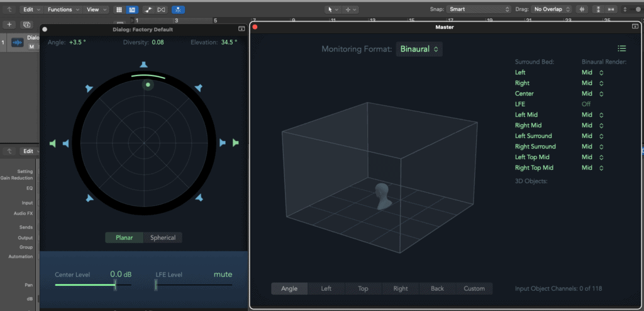Open the View menu in the toolbar
The width and height of the screenshot is (644, 311).
pos(96,10)
